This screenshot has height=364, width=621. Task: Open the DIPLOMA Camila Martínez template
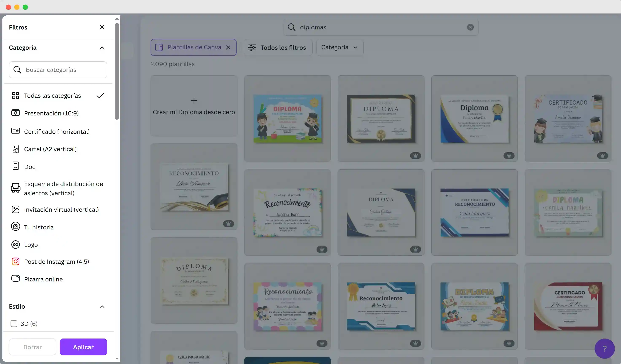pos(568,212)
